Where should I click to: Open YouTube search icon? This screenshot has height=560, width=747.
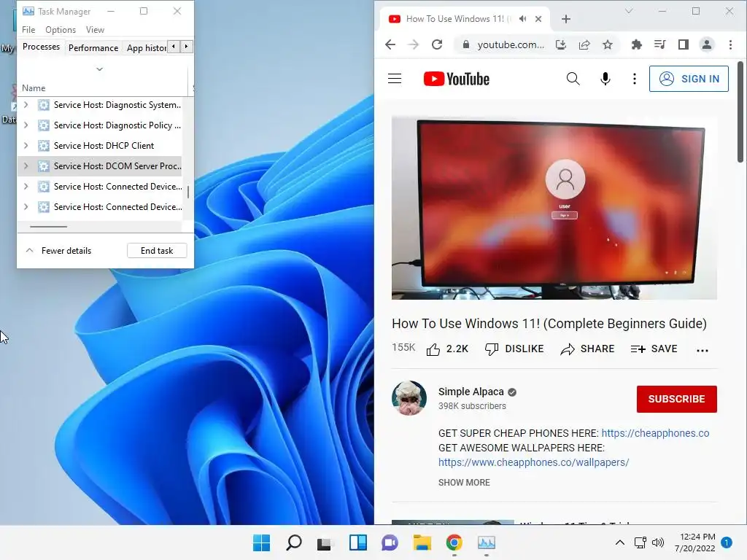tap(573, 79)
